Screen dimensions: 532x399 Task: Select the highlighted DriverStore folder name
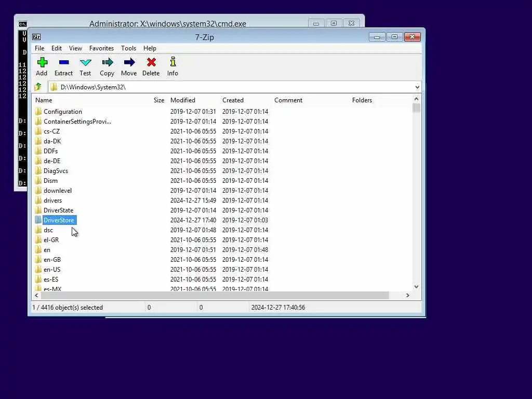(x=59, y=220)
